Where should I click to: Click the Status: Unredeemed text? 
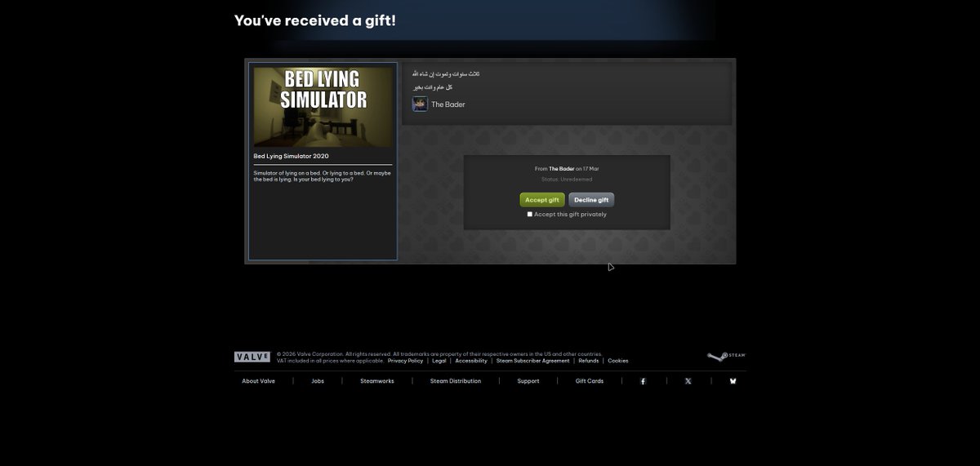click(x=567, y=180)
